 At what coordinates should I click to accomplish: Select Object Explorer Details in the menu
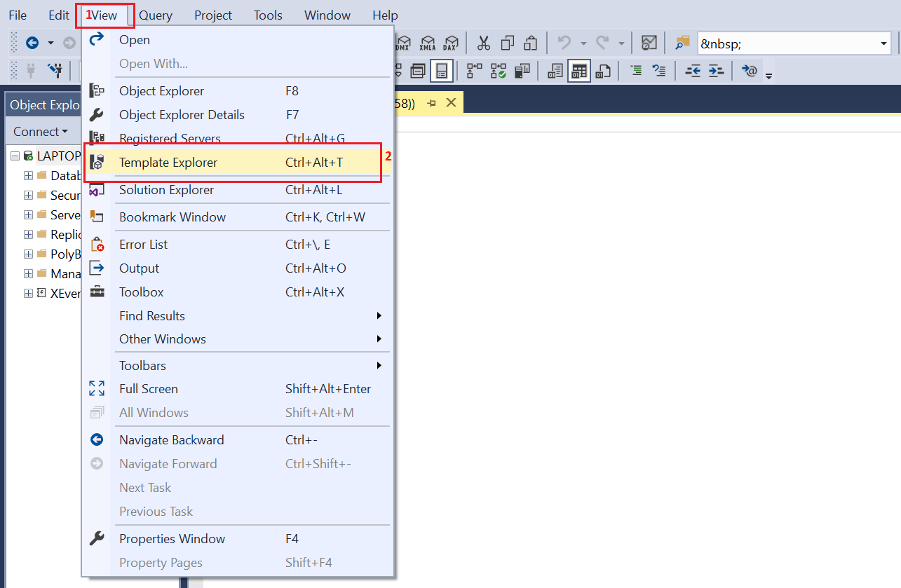[182, 114]
